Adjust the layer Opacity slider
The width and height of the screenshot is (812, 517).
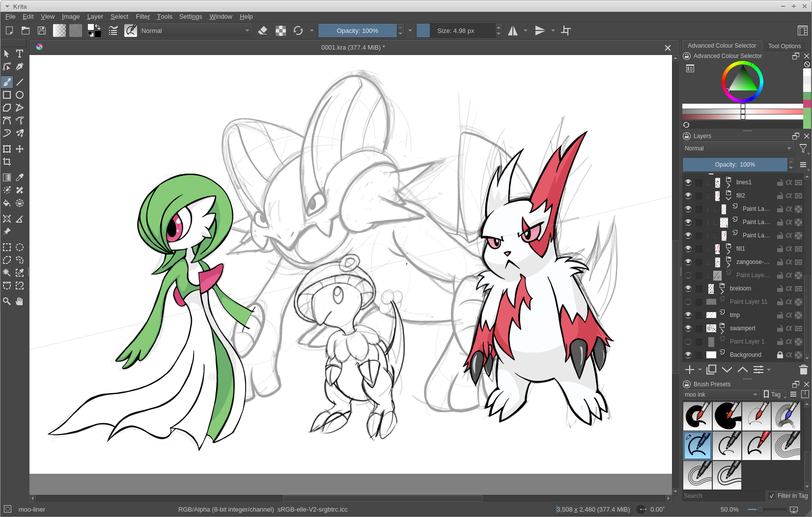tap(735, 165)
